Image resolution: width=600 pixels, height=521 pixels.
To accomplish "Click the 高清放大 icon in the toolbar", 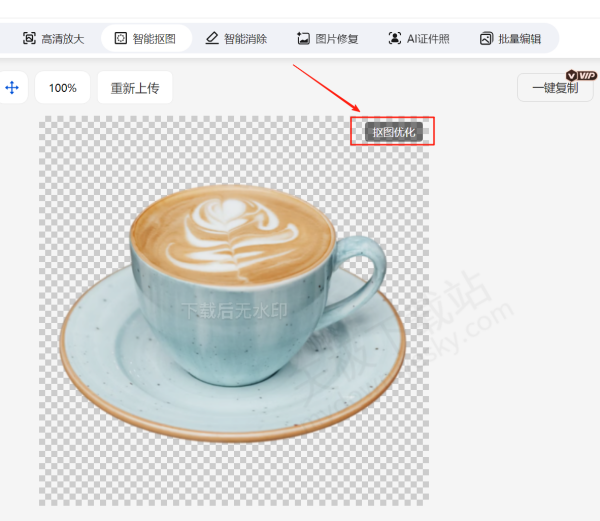I will point(29,39).
